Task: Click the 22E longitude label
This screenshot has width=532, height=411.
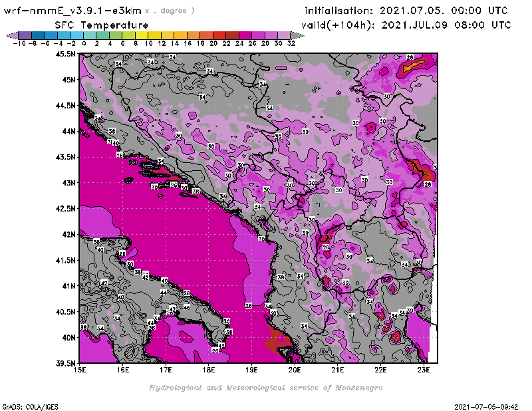Action: click(x=380, y=370)
